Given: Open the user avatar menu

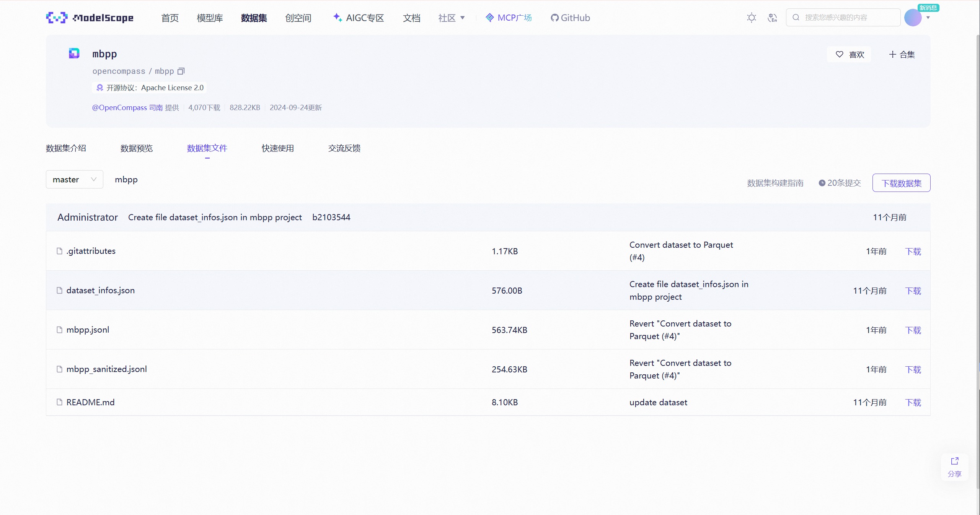Looking at the screenshot, I should [x=913, y=18].
